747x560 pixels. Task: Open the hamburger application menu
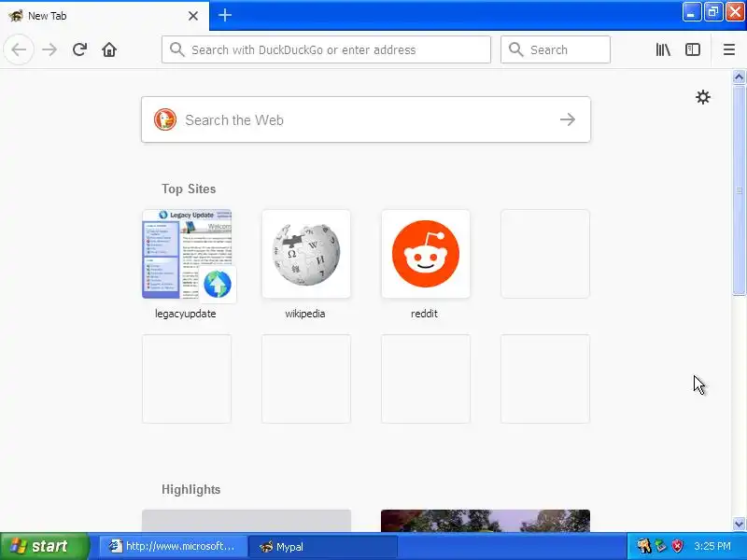(x=729, y=49)
